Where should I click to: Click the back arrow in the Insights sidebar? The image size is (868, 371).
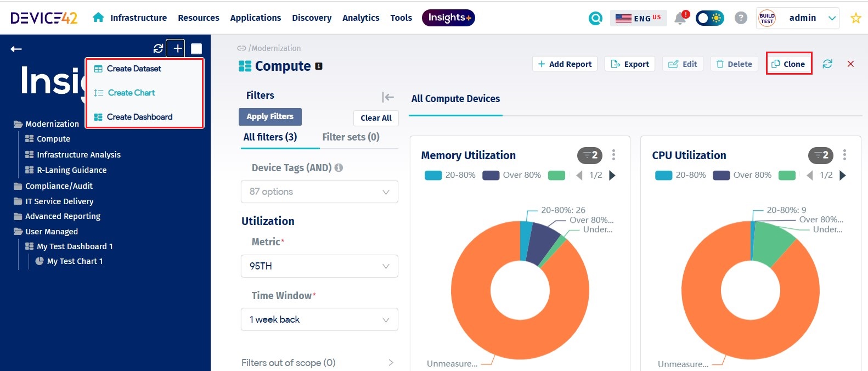[x=16, y=49]
